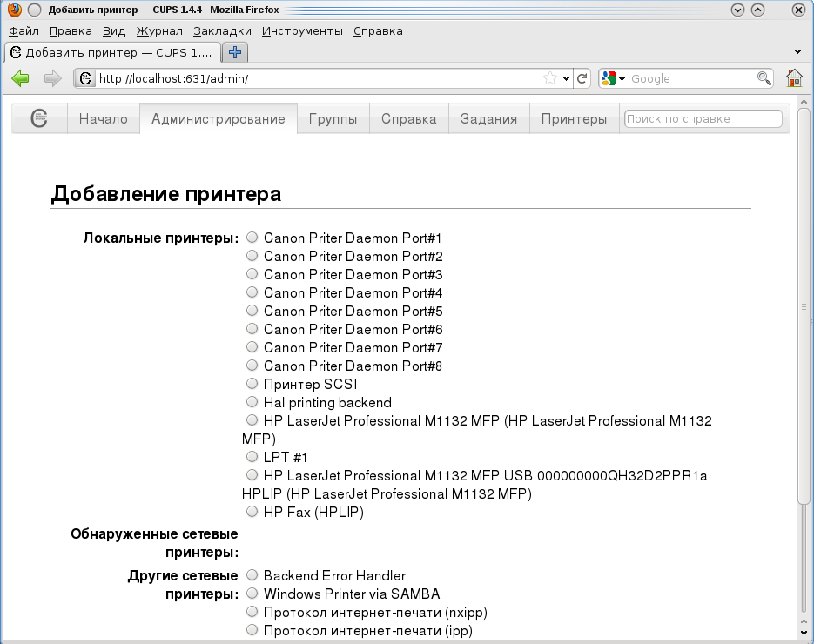Go back with the green arrow
The height and width of the screenshot is (644, 814).
20,78
